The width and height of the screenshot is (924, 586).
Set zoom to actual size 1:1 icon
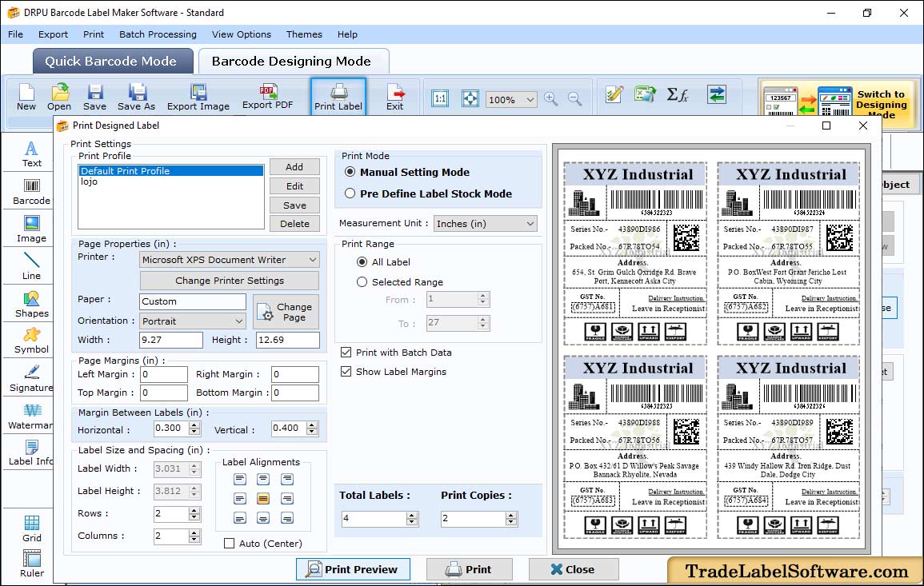[440, 98]
